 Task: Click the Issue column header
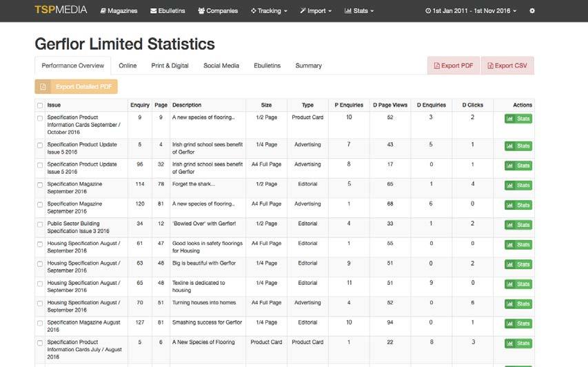(54, 105)
